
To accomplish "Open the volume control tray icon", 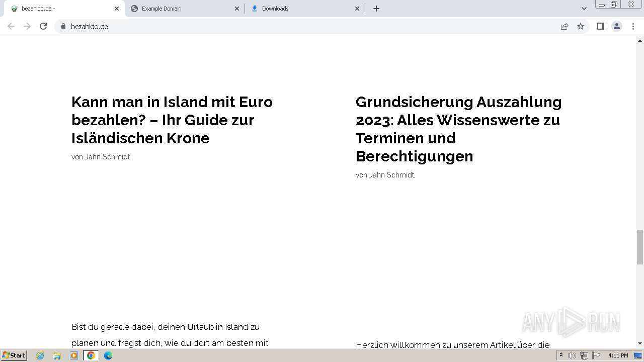I will coord(572,355).
